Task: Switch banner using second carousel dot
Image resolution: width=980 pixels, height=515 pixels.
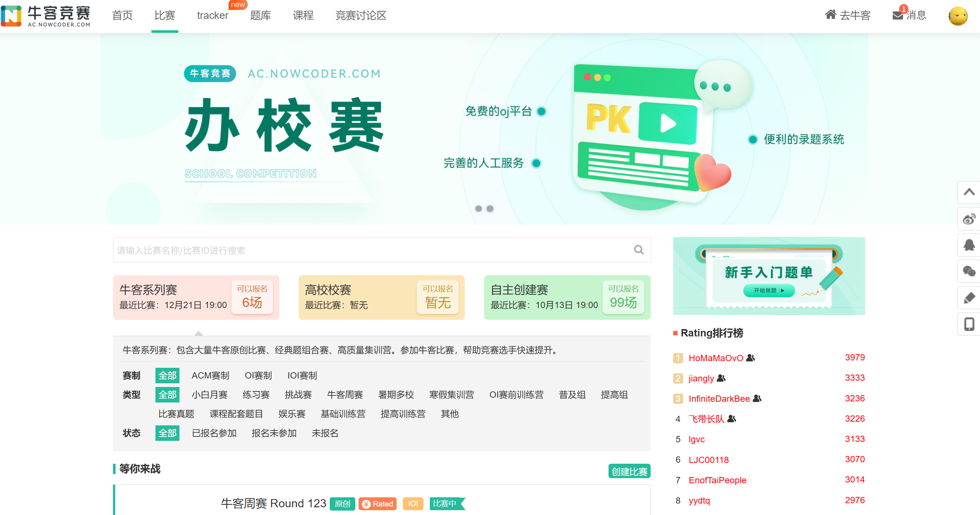Action: (490, 208)
